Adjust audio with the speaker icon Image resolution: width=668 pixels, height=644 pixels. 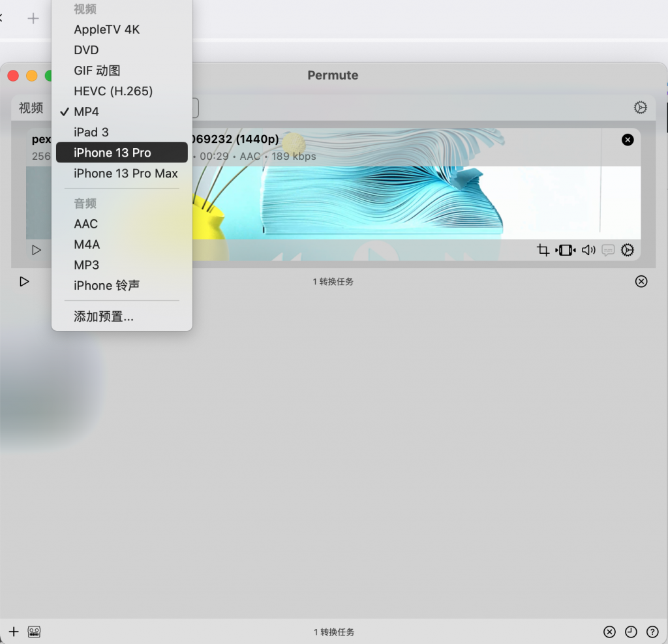tap(588, 250)
